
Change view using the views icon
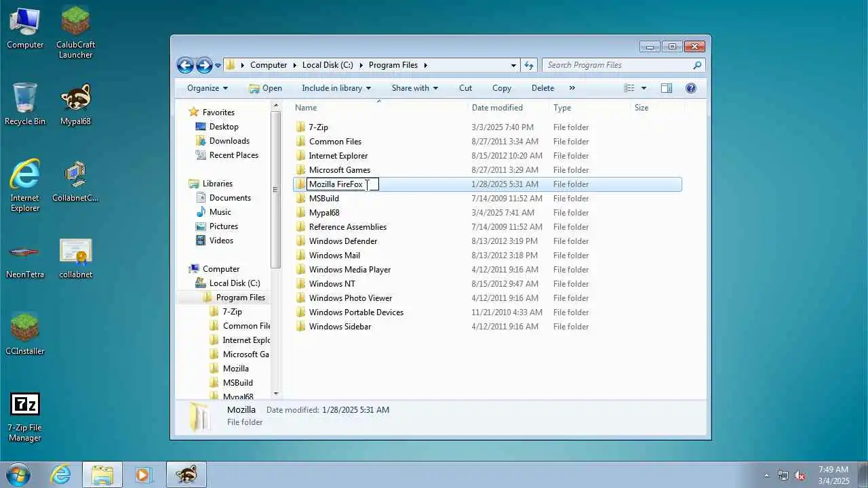[629, 88]
